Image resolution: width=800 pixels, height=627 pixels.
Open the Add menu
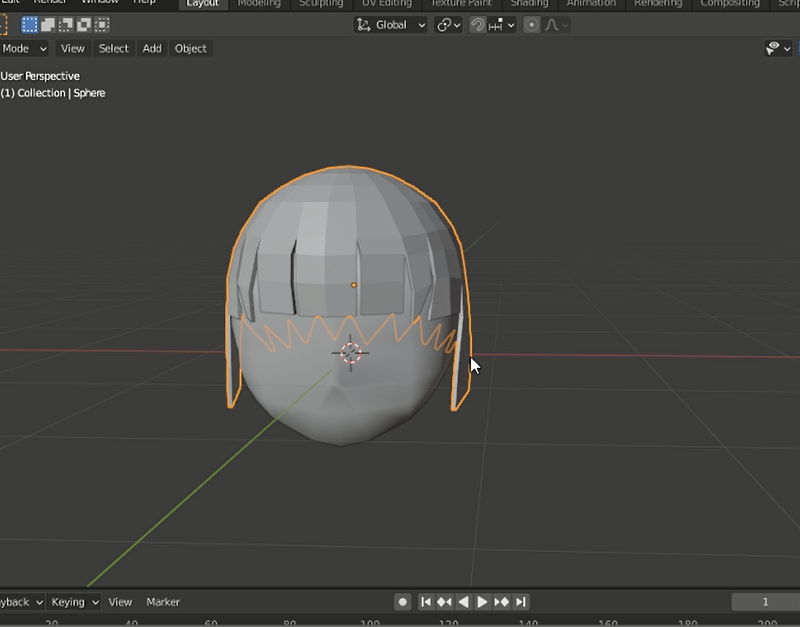(x=152, y=48)
